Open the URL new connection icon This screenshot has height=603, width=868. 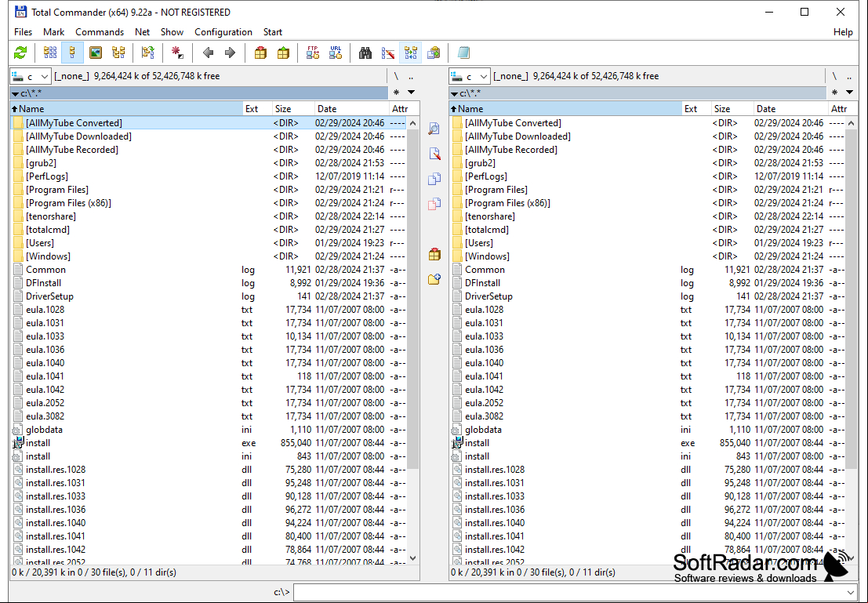[336, 53]
